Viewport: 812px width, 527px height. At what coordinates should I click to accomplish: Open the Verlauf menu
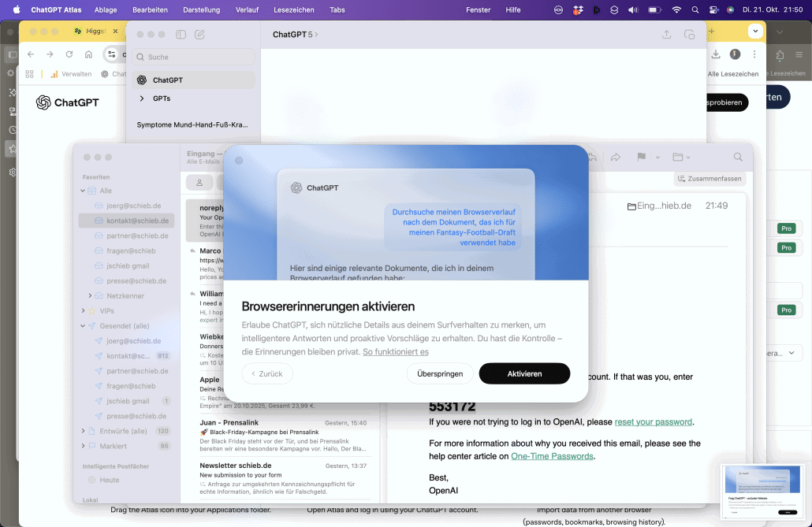pyautogui.click(x=247, y=10)
